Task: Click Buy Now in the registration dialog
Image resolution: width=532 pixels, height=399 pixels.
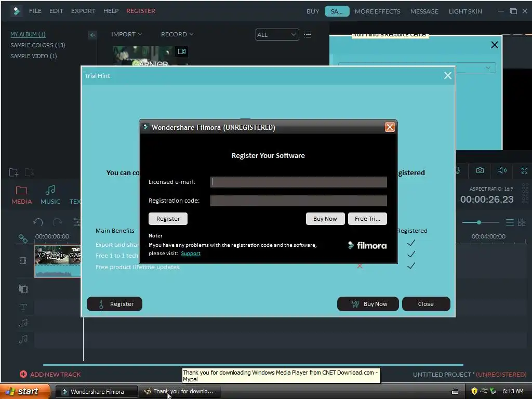Action: click(325, 219)
